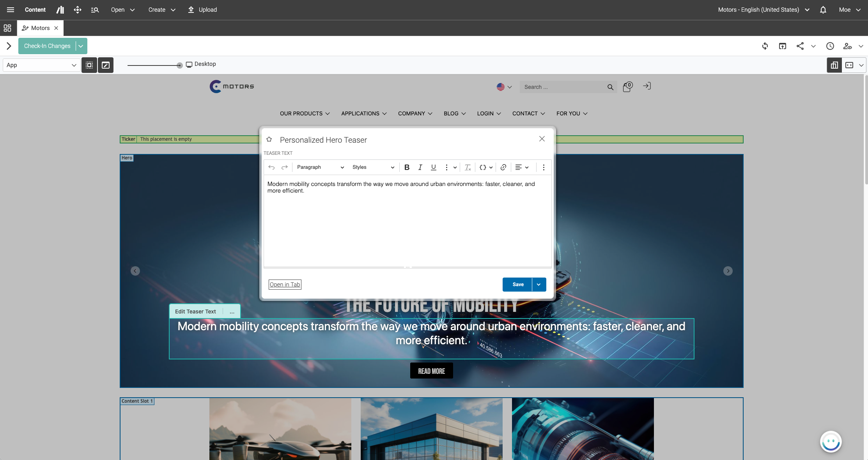Click the notifications bell icon
The width and height of the screenshot is (868, 460).
point(823,10)
